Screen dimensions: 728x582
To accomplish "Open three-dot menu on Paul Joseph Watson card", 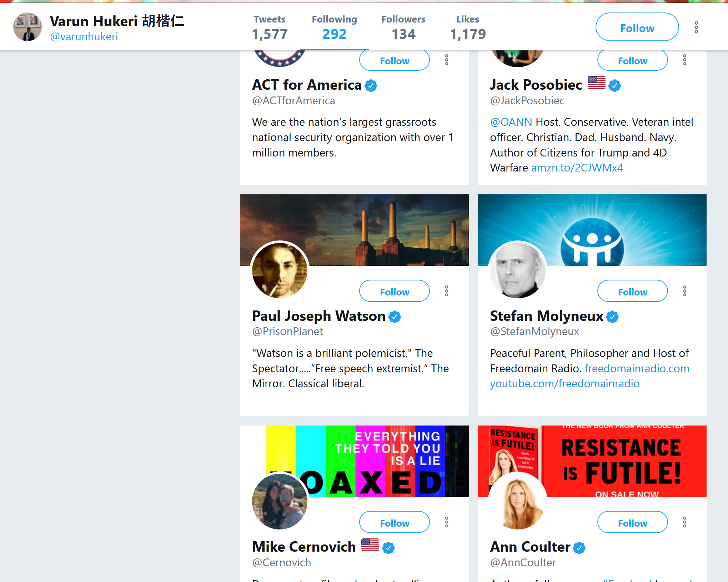I will tap(446, 291).
